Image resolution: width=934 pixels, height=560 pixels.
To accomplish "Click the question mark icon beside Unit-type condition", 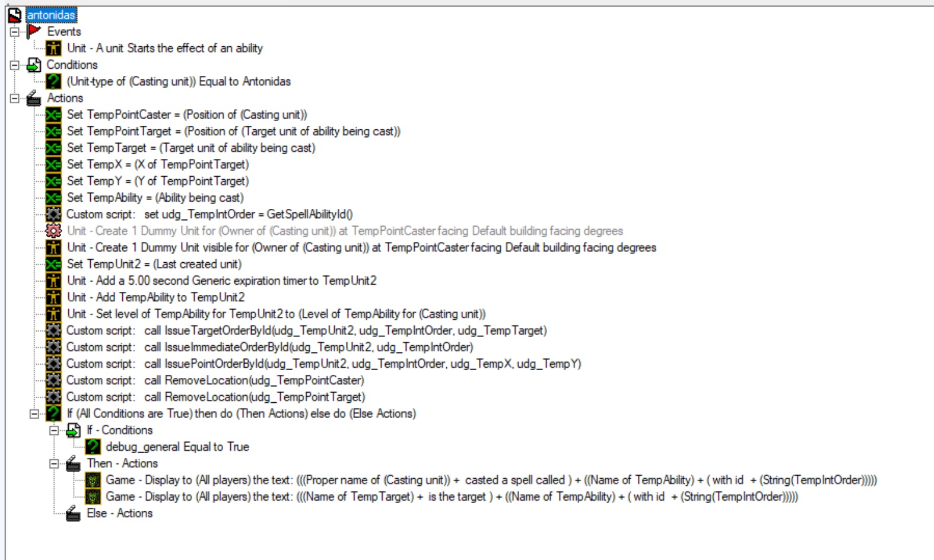I will pos(53,81).
